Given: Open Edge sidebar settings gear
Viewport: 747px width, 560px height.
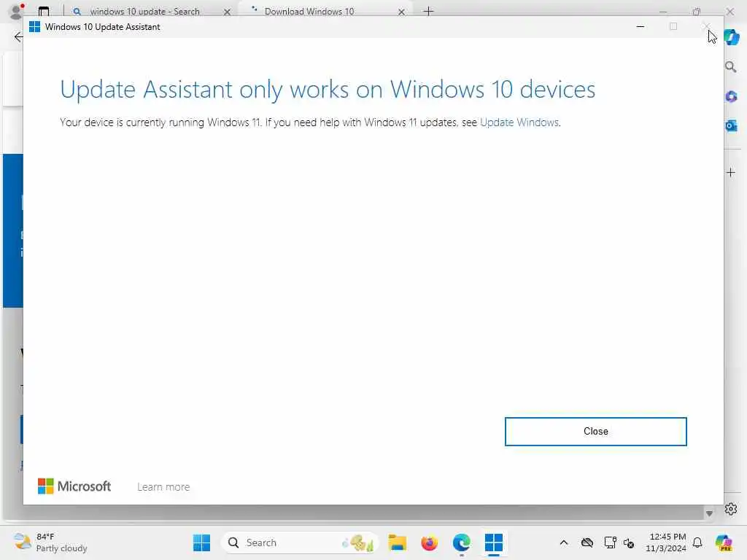Looking at the screenshot, I should (x=731, y=509).
